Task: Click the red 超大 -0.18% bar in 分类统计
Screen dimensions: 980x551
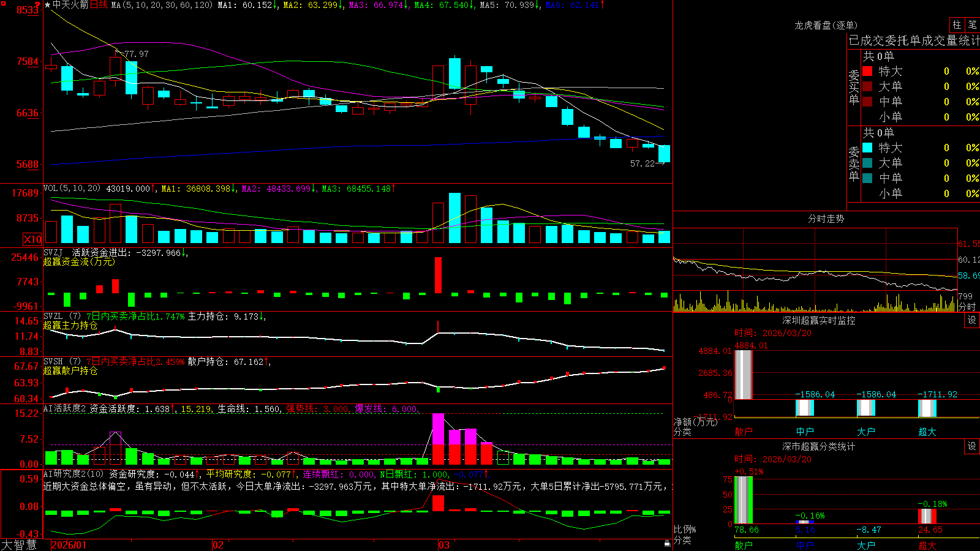Action: (927, 515)
